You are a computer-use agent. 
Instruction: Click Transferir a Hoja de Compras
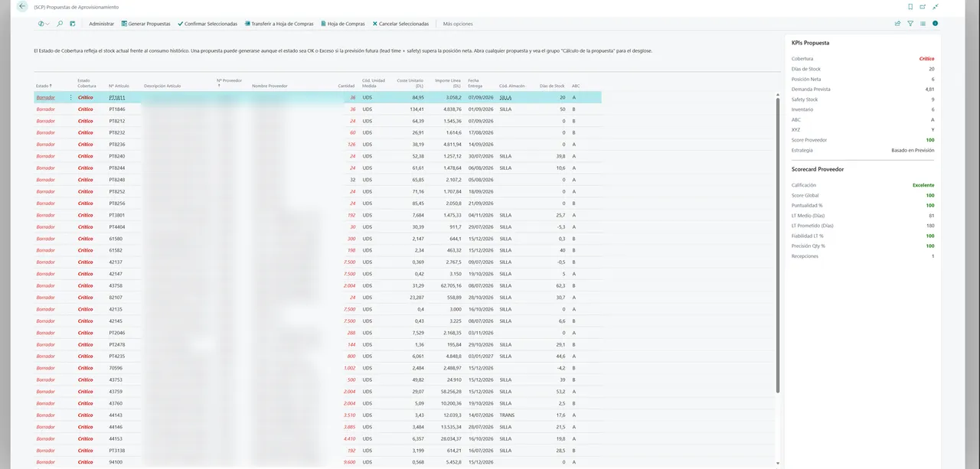279,24
